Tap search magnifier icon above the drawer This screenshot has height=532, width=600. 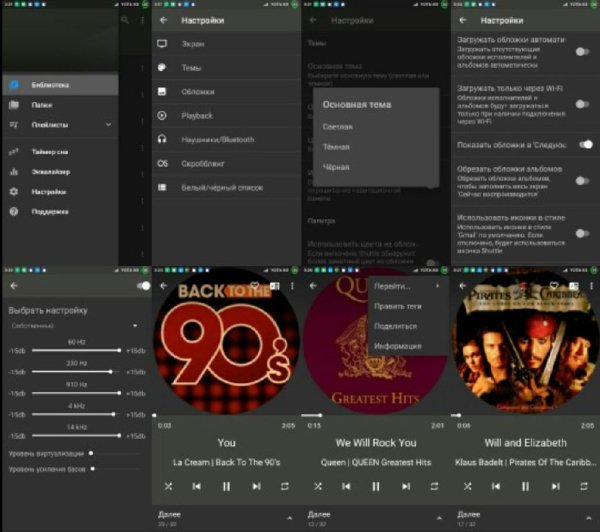125,20
